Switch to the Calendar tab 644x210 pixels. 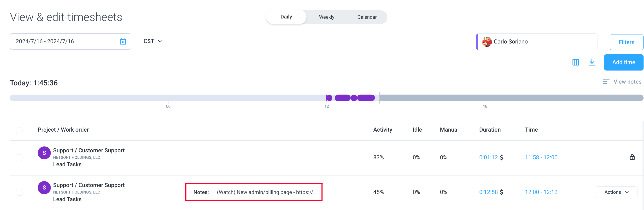pos(367,17)
